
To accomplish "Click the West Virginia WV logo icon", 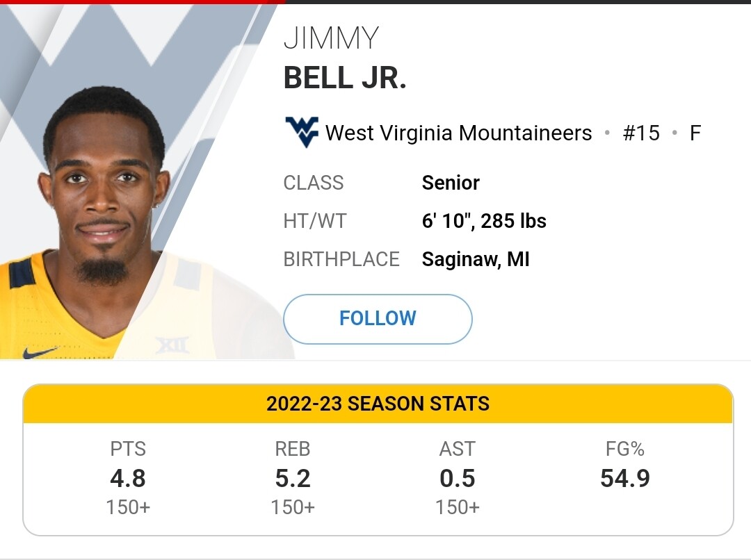I will [x=302, y=131].
